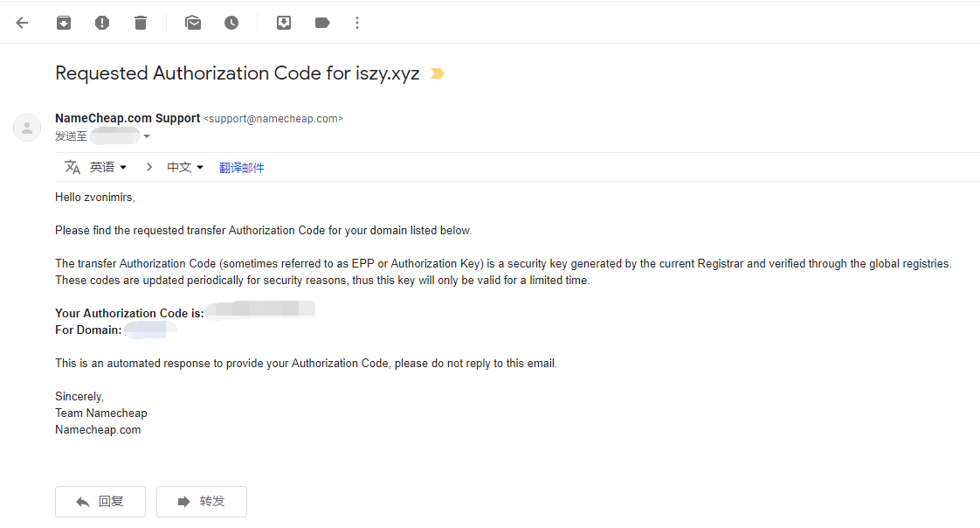Open more options three-dot menu
The width and height of the screenshot is (980, 528).
pos(357,23)
